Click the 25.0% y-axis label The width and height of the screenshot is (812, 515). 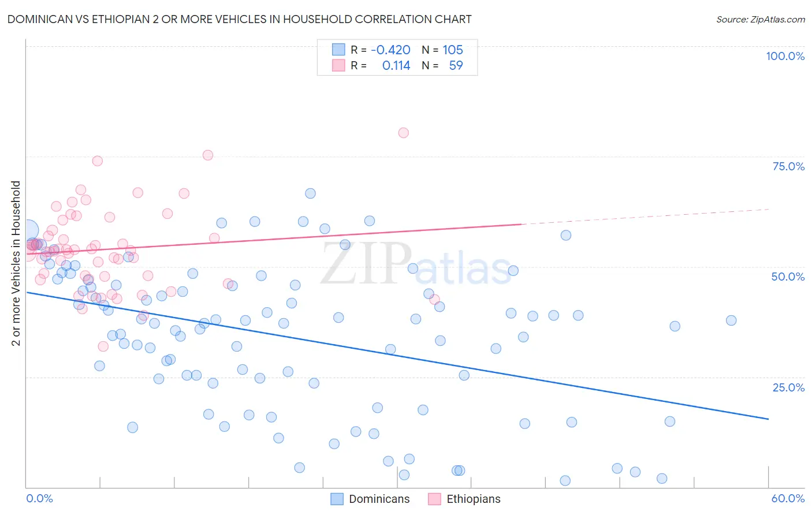(788, 387)
